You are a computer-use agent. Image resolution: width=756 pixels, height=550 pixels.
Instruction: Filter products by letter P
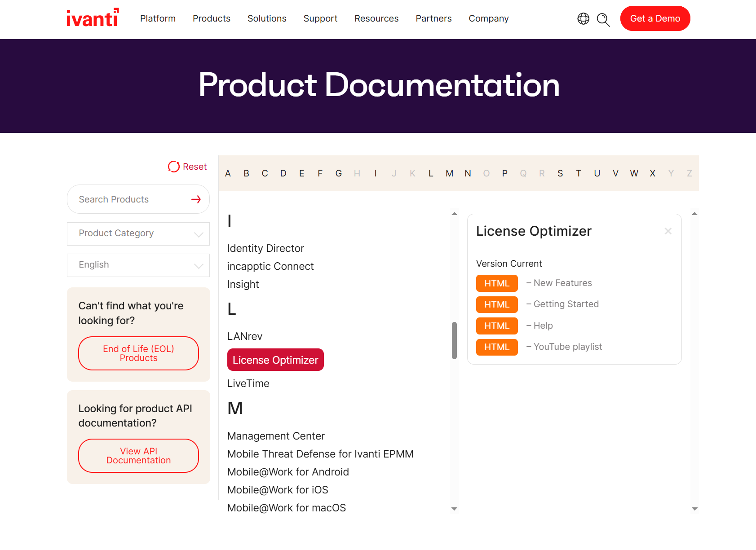504,173
